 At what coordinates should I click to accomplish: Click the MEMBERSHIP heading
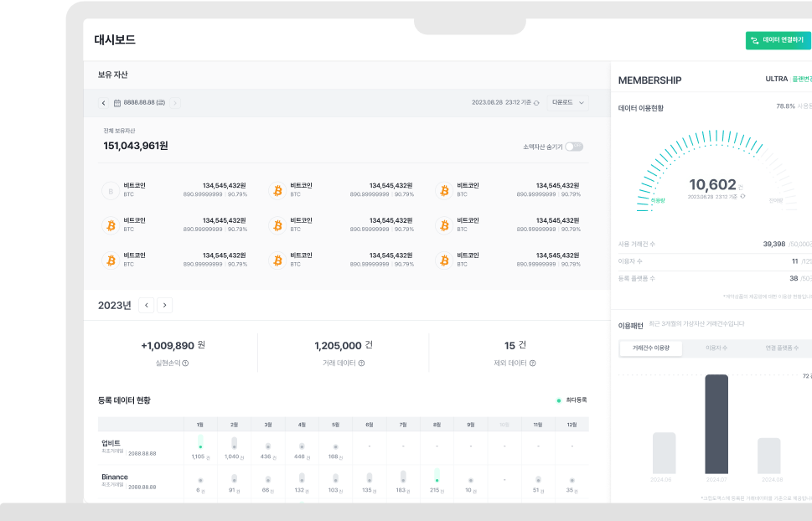650,80
